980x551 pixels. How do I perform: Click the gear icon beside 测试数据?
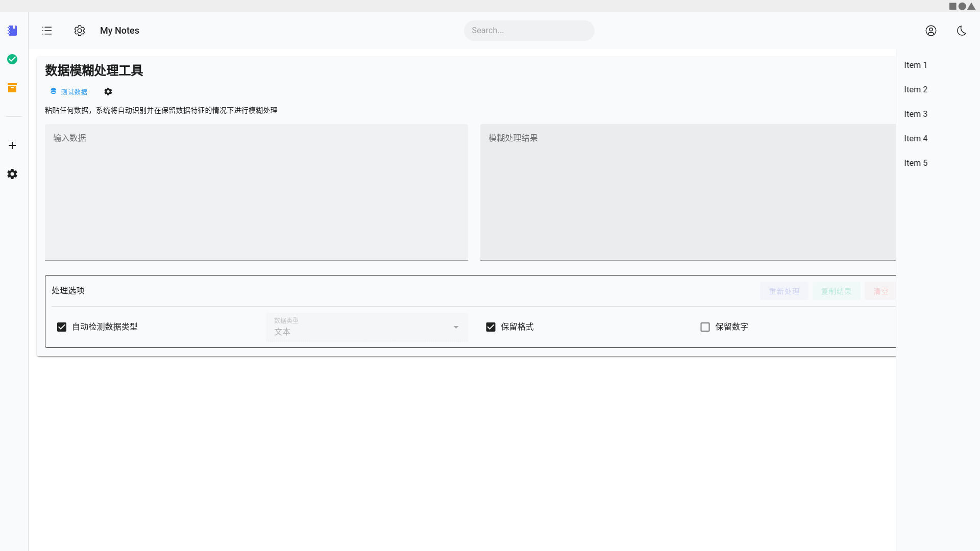108,92
